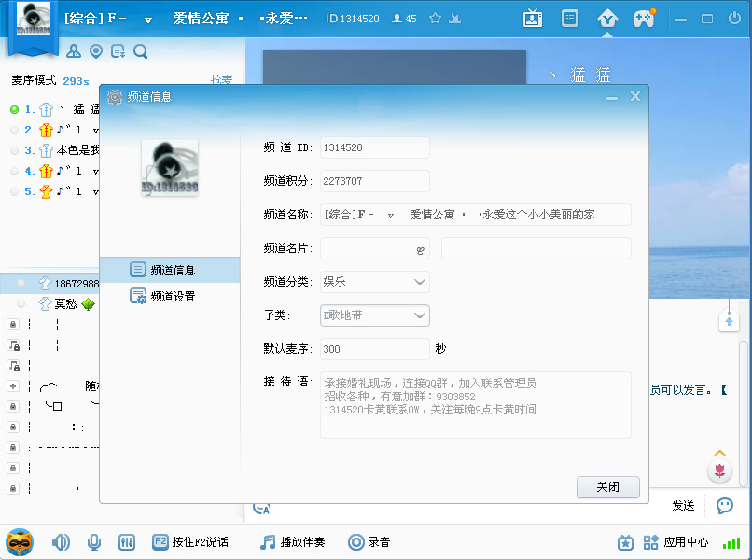
Task: Click 播放伴奏 to play accompaniment
Action: [293, 542]
